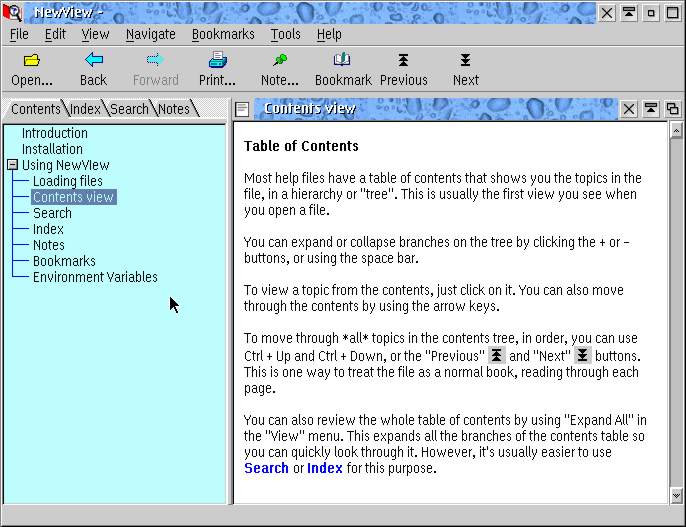Close the Contents view topic panel
The height and width of the screenshot is (527, 686).
tap(629, 109)
